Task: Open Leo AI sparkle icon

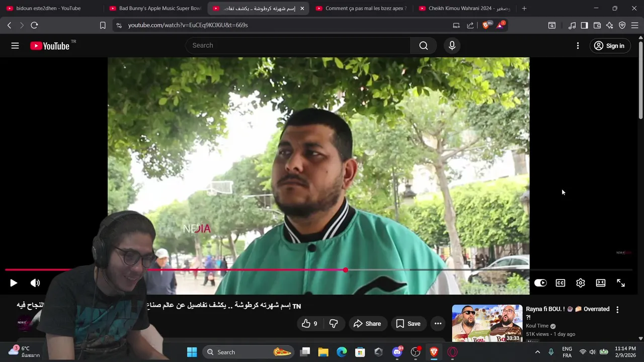Action: (x=610, y=25)
